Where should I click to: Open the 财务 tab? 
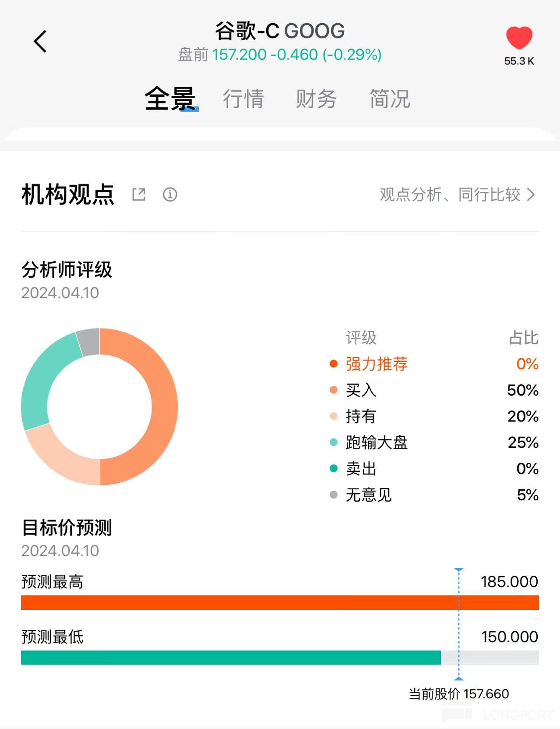(316, 98)
